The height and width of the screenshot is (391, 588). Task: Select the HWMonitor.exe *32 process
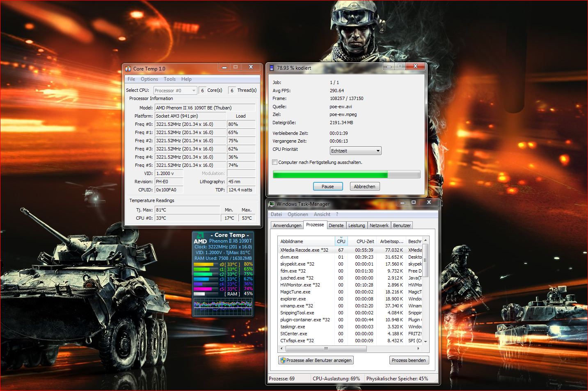tap(350, 285)
